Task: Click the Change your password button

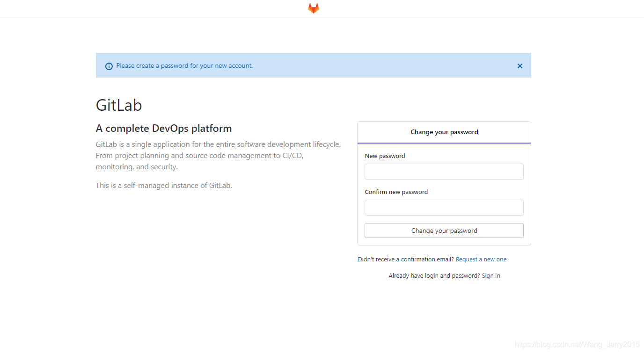Action: (x=444, y=231)
